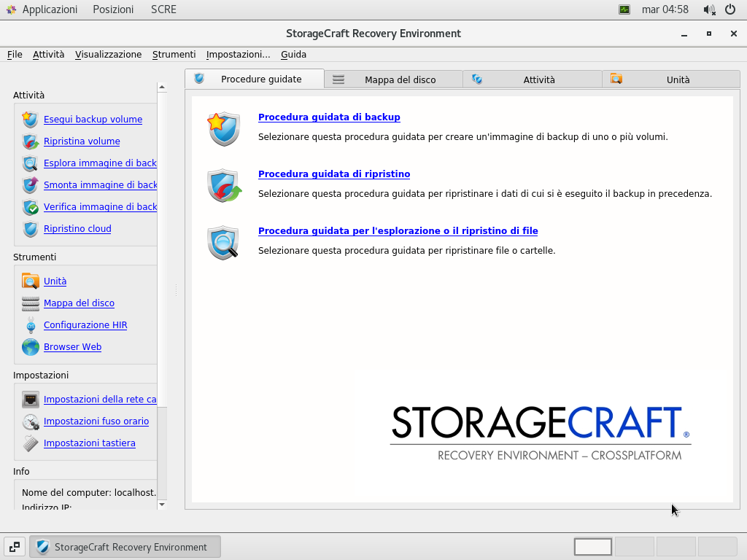Click Impostazioni tastiera link
Image resolution: width=747 pixels, height=560 pixels.
pyautogui.click(x=90, y=443)
